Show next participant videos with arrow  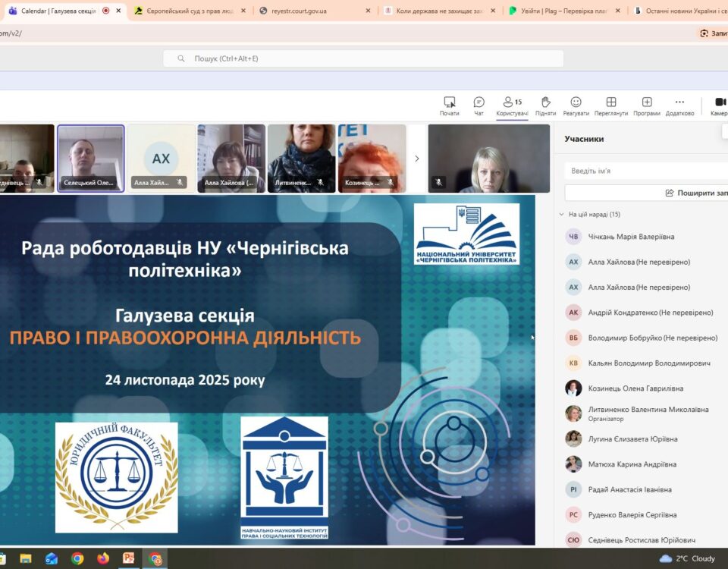click(416, 159)
